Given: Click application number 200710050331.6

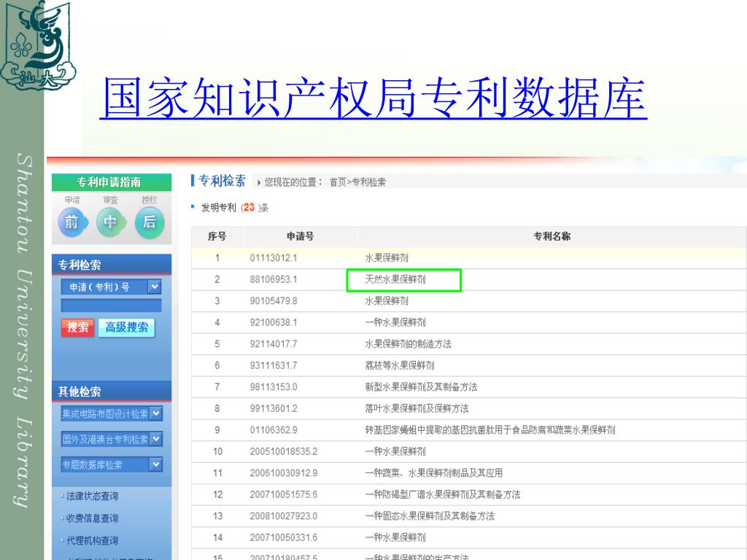Looking at the screenshot, I should tap(284, 537).
